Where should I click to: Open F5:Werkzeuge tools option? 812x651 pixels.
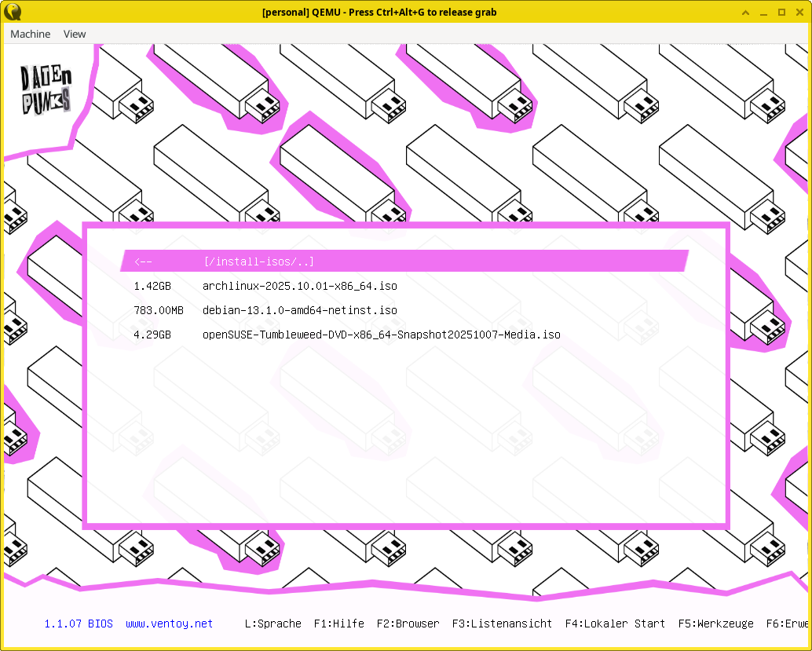pos(715,624)
